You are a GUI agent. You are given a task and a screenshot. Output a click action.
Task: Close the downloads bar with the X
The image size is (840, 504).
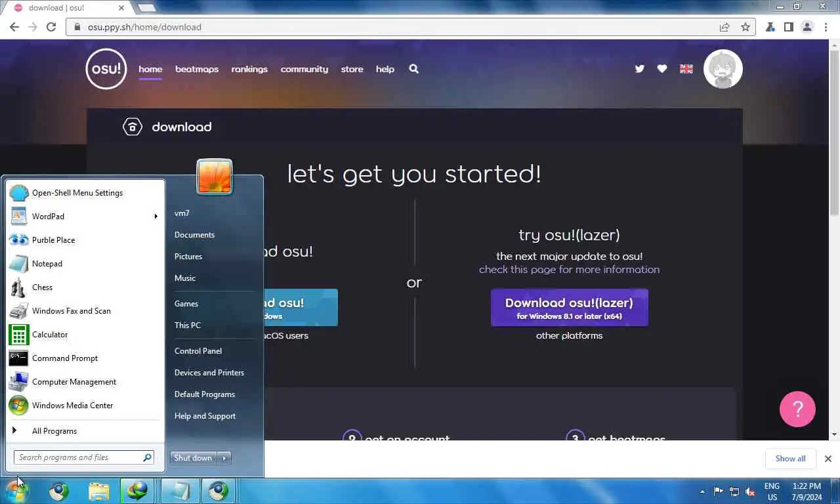tap(828, 459)
